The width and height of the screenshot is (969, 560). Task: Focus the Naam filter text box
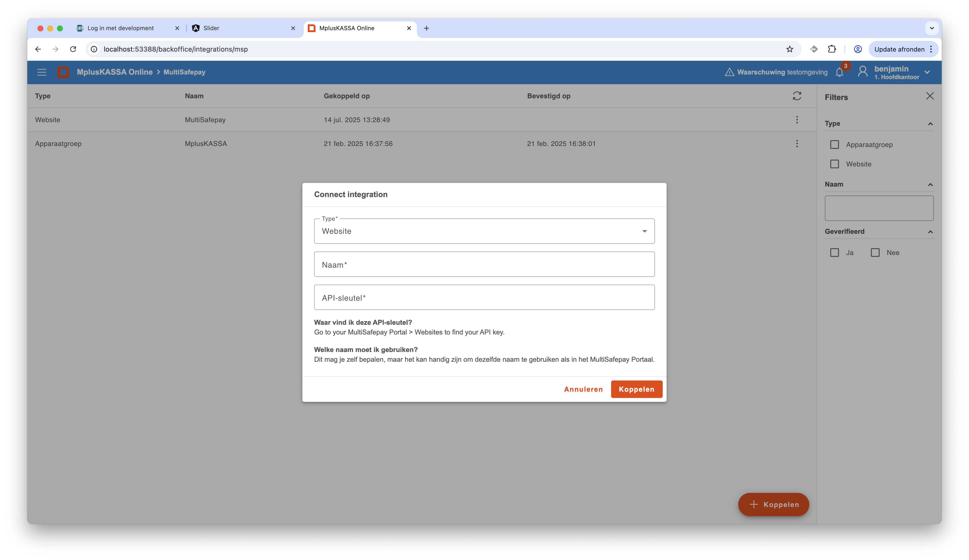coord(879,208)
